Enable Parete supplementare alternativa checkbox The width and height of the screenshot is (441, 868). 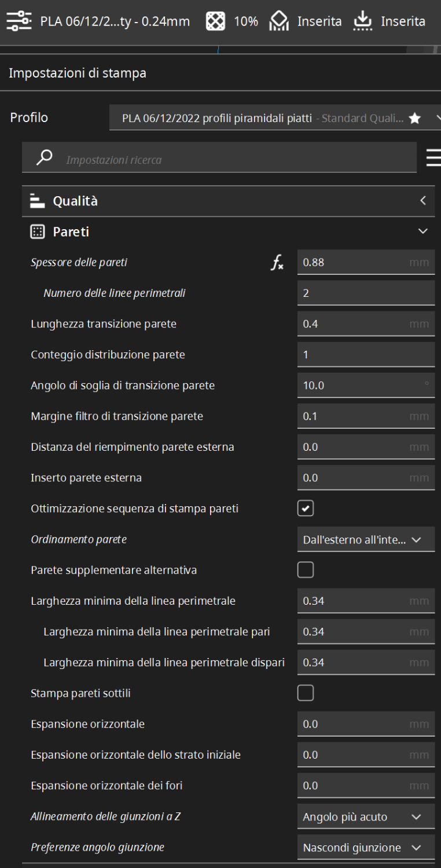point(306,570)
